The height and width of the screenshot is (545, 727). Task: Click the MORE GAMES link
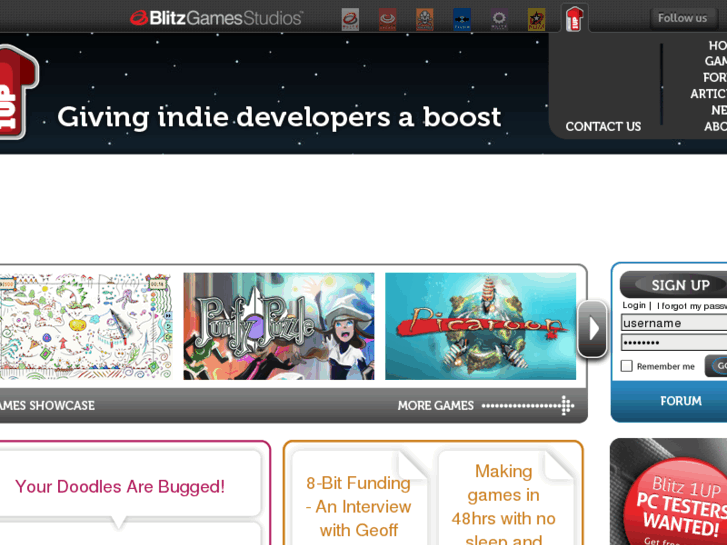(435, 405)
